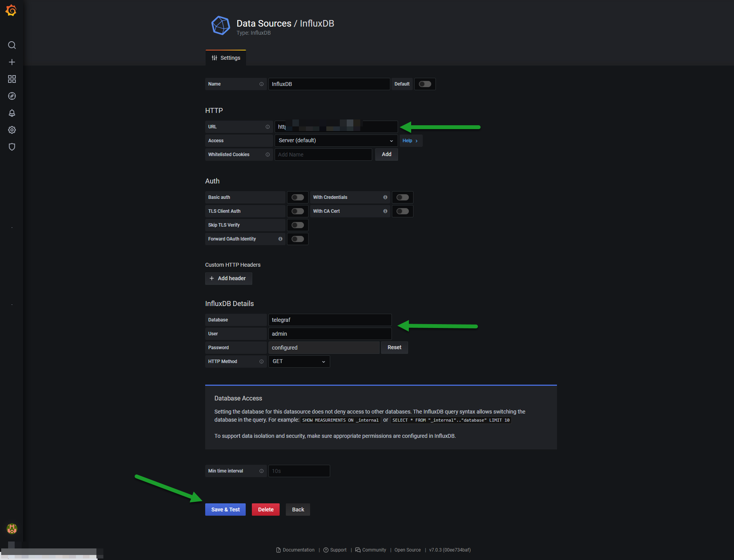The image size is (734, 560).
Task: Expand the Access Help section
Action: (410, 141)
